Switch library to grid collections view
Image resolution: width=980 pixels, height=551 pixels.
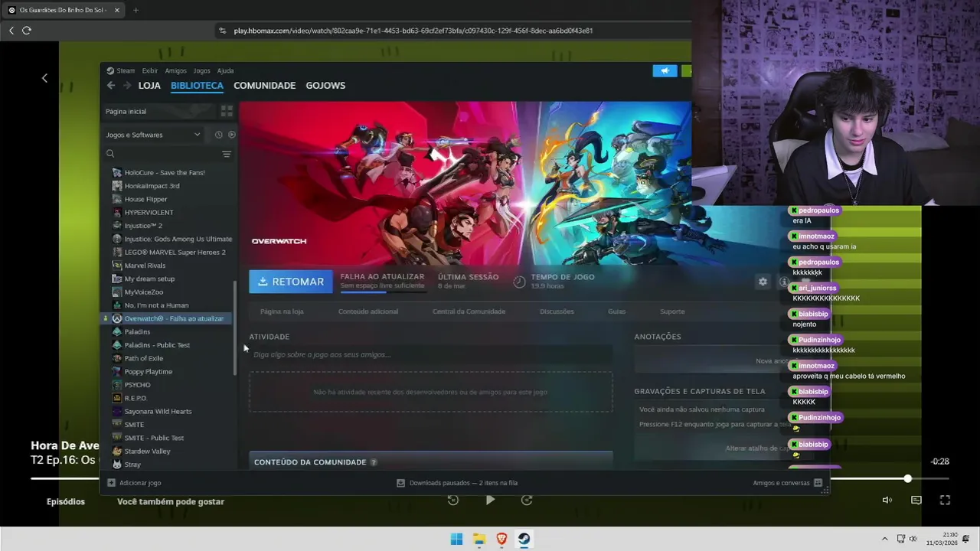tap(227, 111)
